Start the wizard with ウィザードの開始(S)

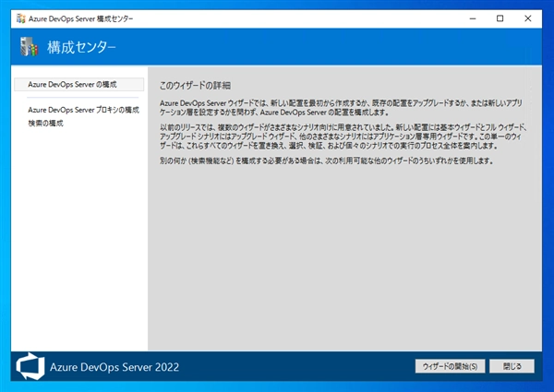tap(450, 366)
